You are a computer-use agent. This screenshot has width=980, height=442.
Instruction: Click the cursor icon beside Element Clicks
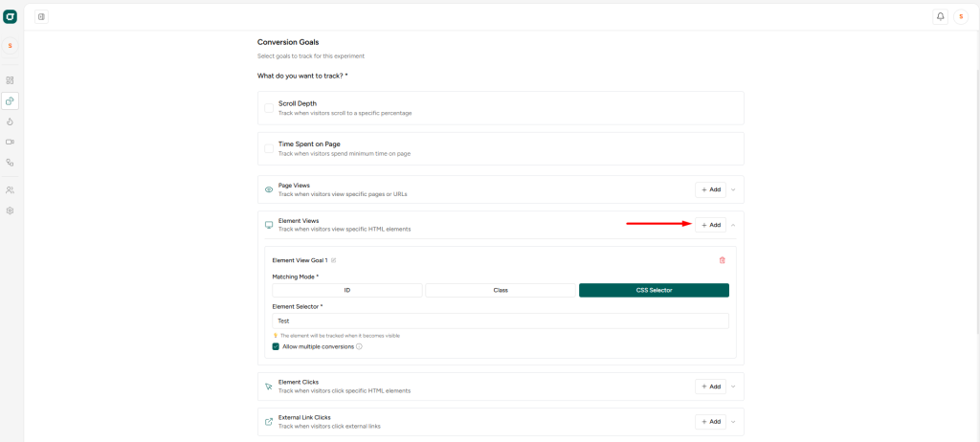pos(269,387)
